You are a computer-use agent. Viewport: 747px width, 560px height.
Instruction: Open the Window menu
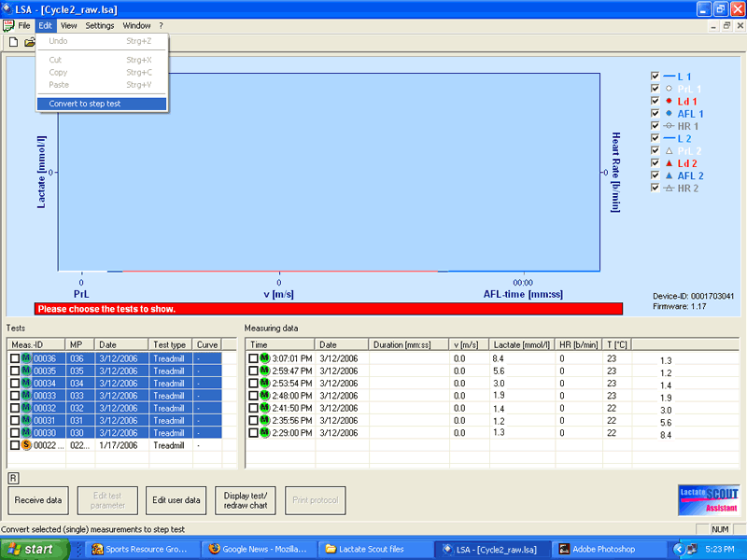136,26
